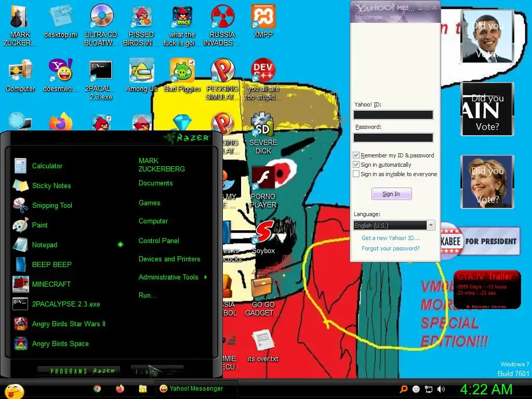Enable Sign in as invisible to everyone
Image resolution: width=532 pixels, height=399 pixels.
coord(356,174)
